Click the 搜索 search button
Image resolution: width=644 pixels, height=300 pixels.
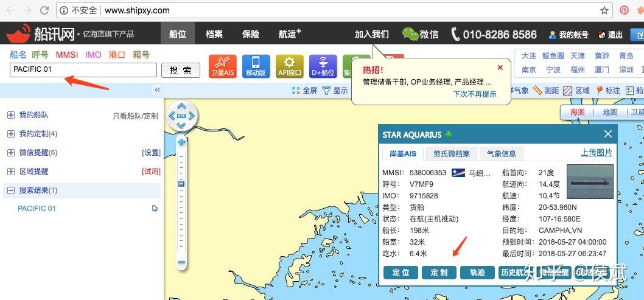coord(181,70)
